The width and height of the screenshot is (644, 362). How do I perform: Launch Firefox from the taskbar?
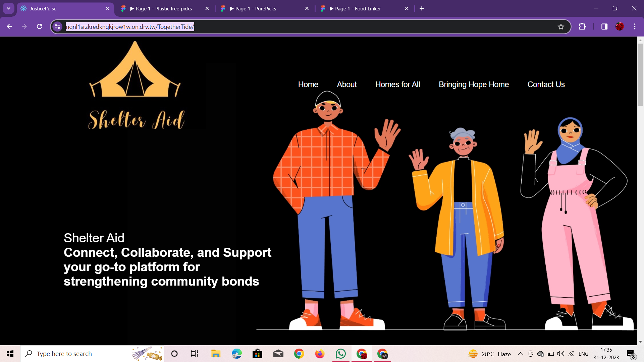pos(320,354)
